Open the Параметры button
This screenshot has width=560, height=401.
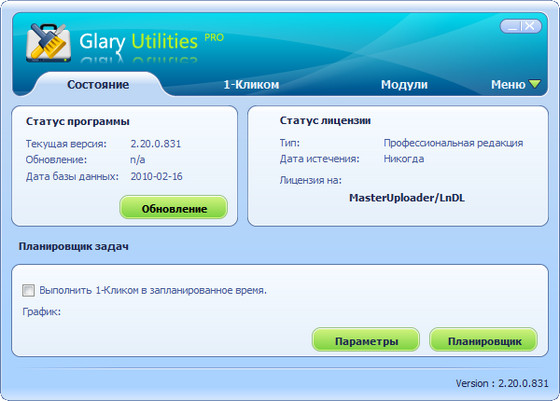(366, 340)
